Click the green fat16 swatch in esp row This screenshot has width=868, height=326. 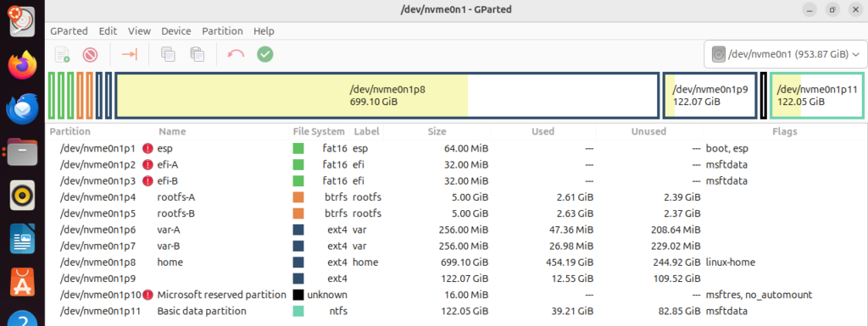click(298, 149)
